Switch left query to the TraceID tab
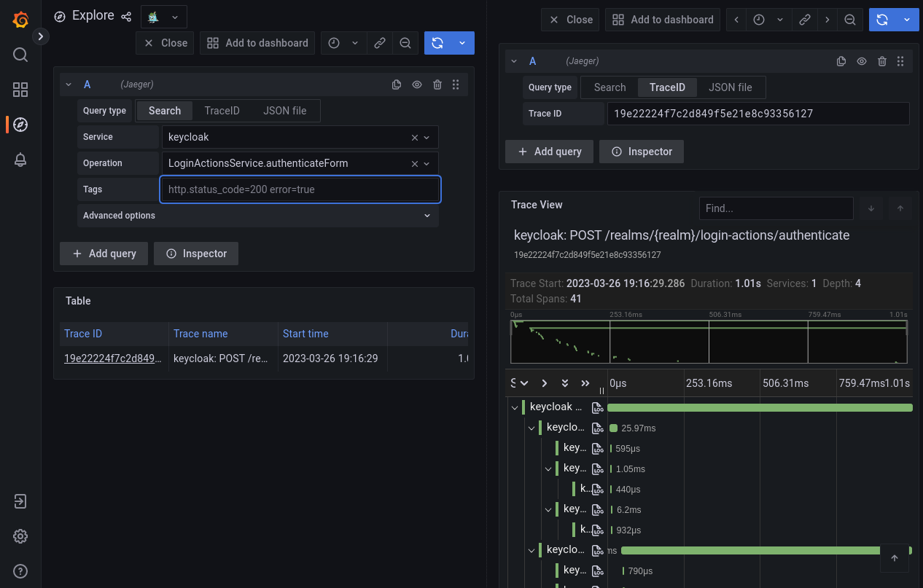 [x=222, y=110]
